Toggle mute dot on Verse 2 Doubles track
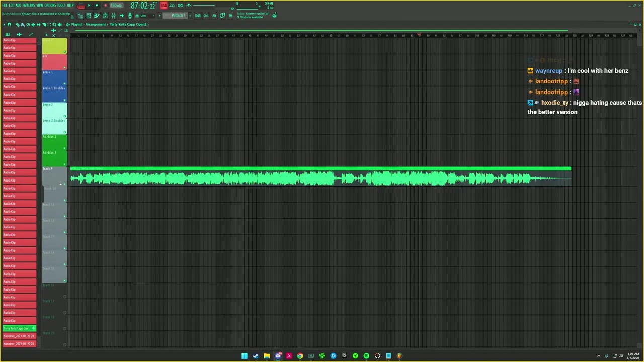The image size is (644, 362). (65, 132)
